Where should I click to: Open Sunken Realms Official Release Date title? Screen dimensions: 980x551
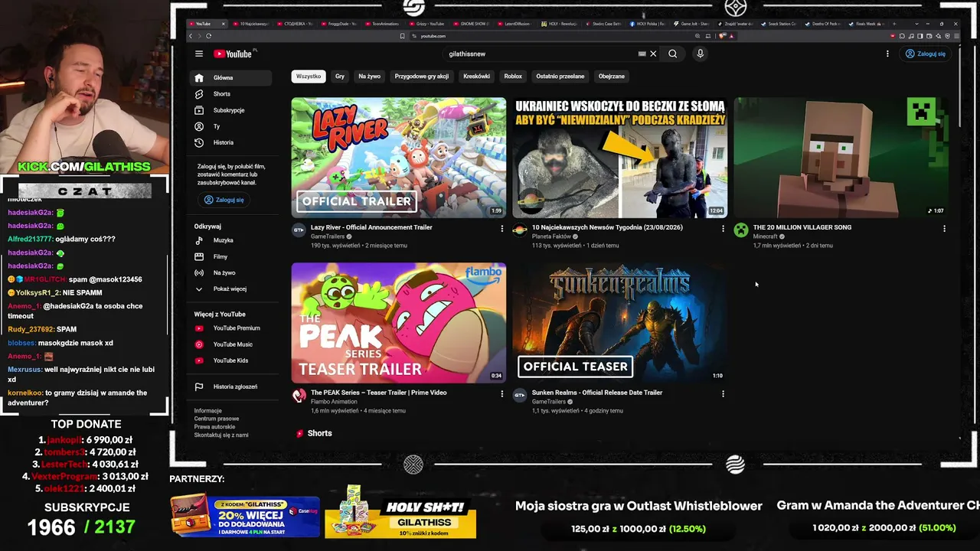[597, 393]
